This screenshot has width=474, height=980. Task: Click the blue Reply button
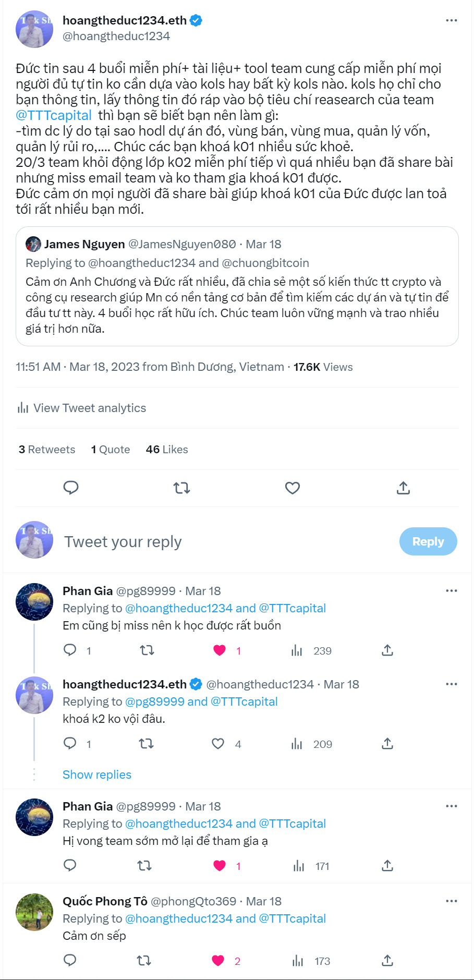[428, 541]
